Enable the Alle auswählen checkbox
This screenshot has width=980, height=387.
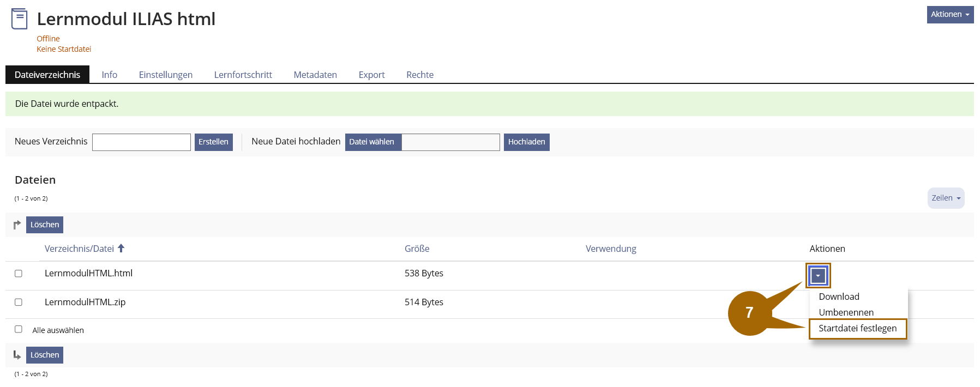click(19, 329)
